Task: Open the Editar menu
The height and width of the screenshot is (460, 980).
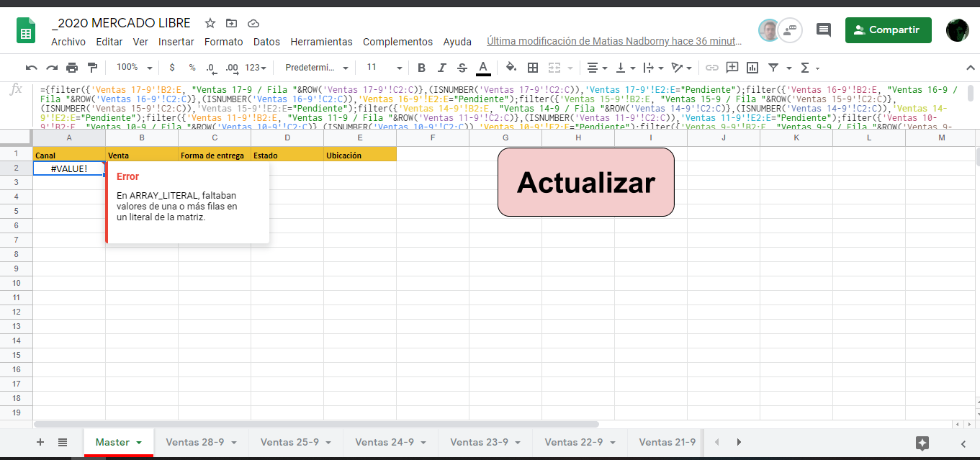Action: point(109,42)
